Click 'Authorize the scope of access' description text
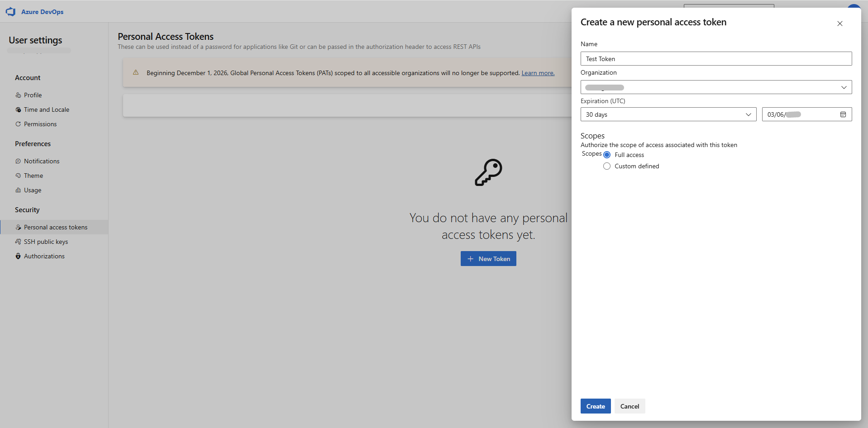Viewport: 868px width, 428px height. coord(659,145)
